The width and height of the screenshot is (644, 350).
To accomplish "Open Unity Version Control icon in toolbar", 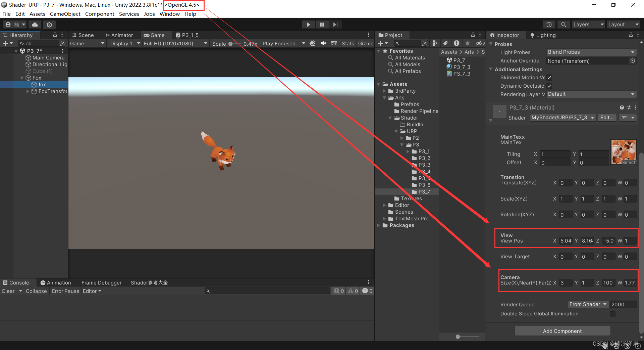I will click(x=49, y=25).
